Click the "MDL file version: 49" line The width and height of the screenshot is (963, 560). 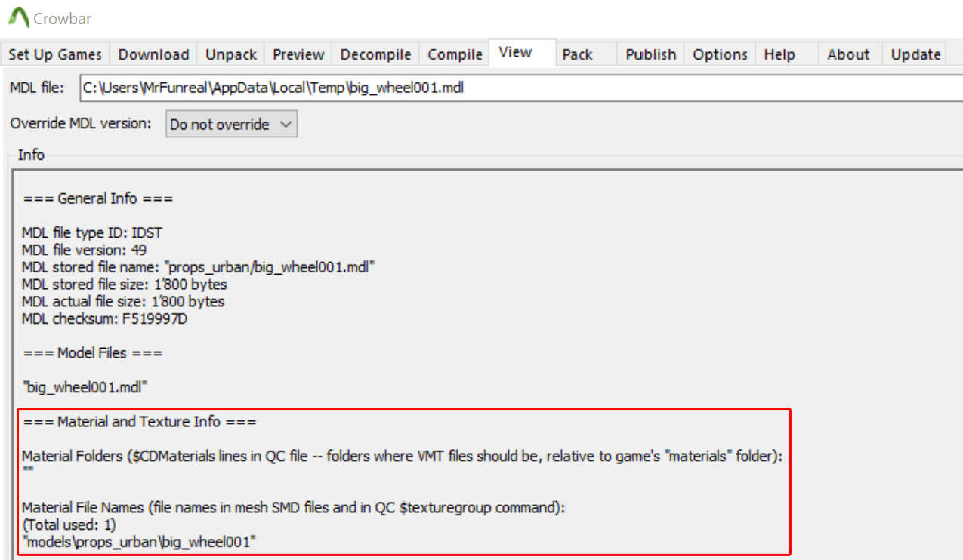(85, 250)
